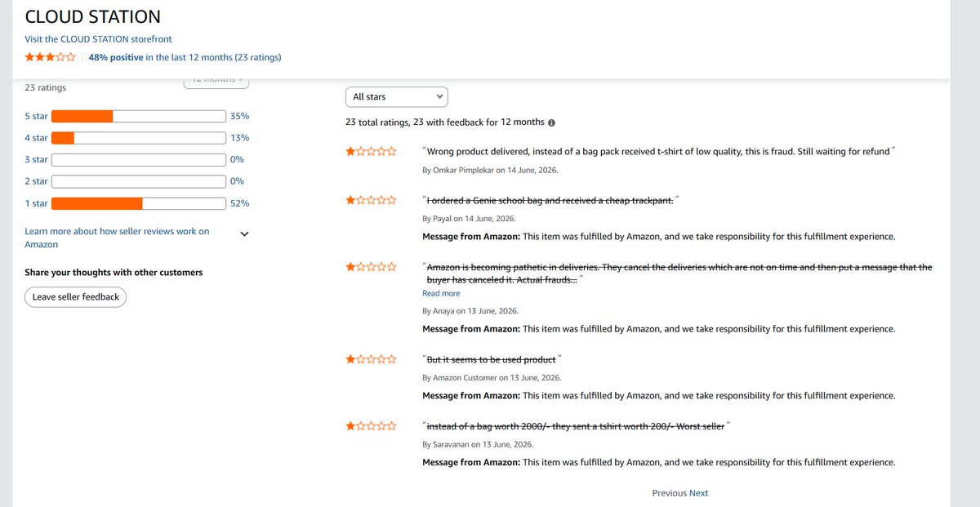
Task: Click star rating of Amazon Customer's review
Action: (x=372, y=359)
